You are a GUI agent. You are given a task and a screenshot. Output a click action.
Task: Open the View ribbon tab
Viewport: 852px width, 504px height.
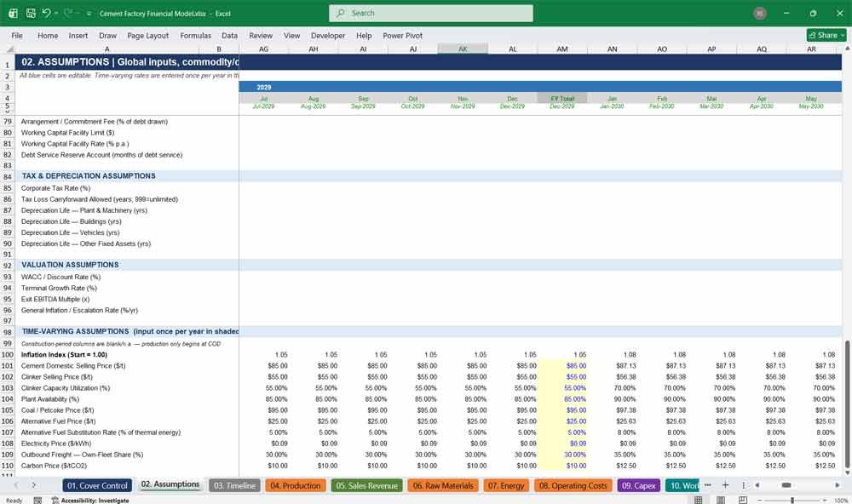[291, 35]
